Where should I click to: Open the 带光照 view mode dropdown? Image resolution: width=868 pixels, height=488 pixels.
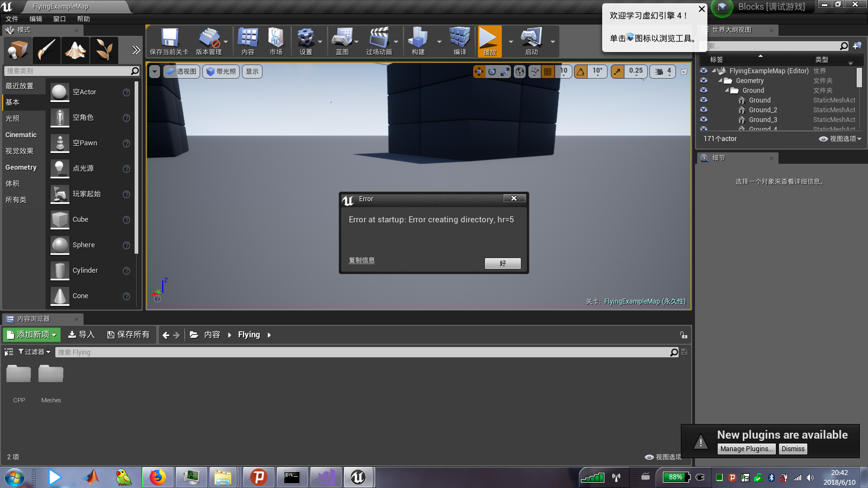tap(221, 71)
